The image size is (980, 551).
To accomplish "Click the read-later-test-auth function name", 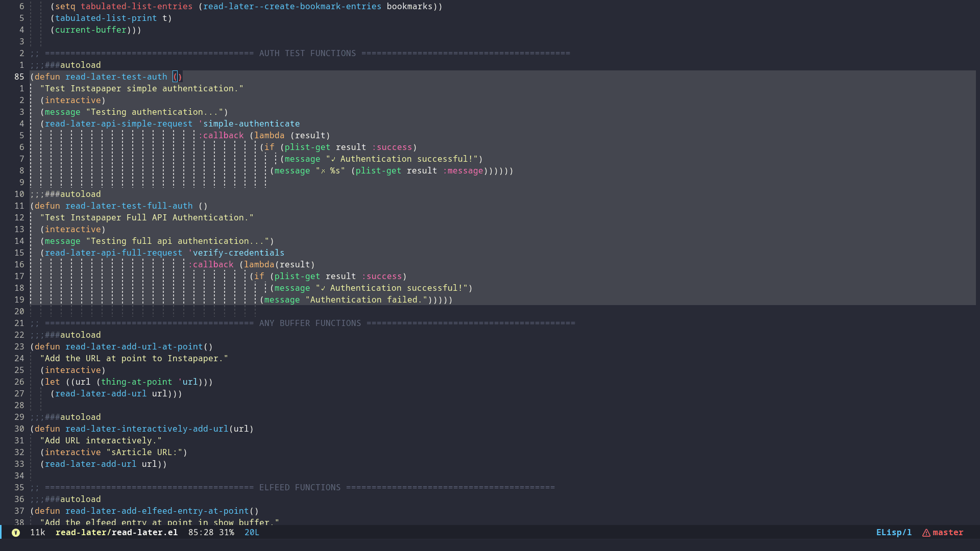I will pos(116,77).
